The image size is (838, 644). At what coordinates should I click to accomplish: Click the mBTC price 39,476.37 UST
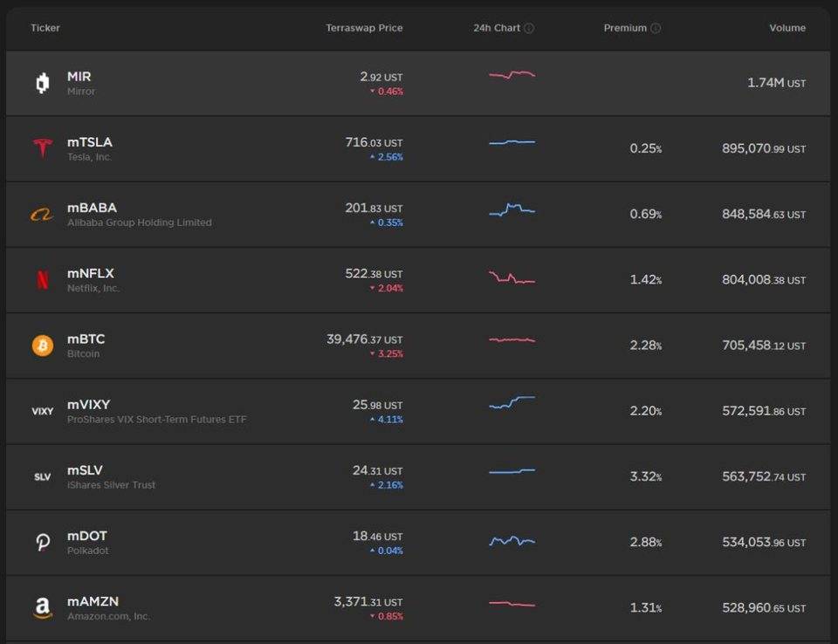coord(365,339)
